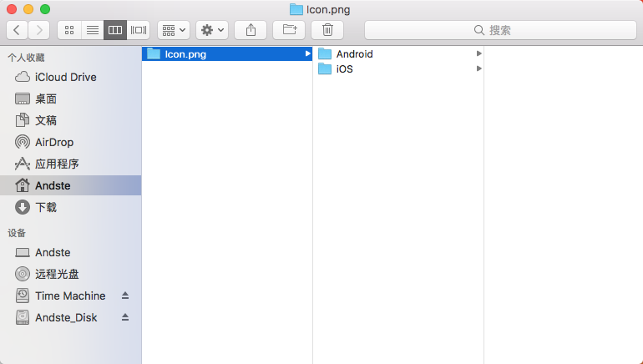Image resolution: width=643 pixels, height=364 pixels.
Task: Click the magnifier icon in search box
Action: click(x=479, y=30)
